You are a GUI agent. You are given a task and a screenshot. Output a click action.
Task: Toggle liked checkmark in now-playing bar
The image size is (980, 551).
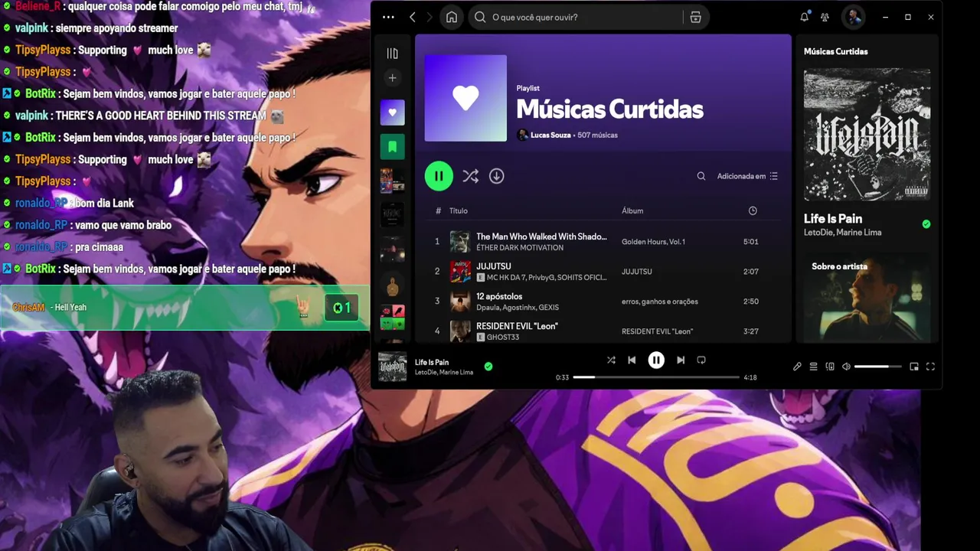click(488, 367)
